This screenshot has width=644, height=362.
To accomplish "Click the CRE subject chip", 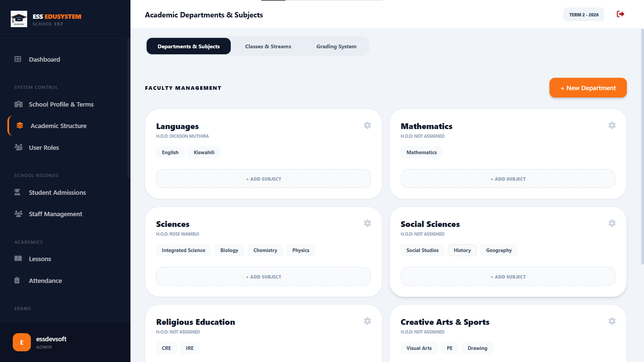I will (166, 348).
